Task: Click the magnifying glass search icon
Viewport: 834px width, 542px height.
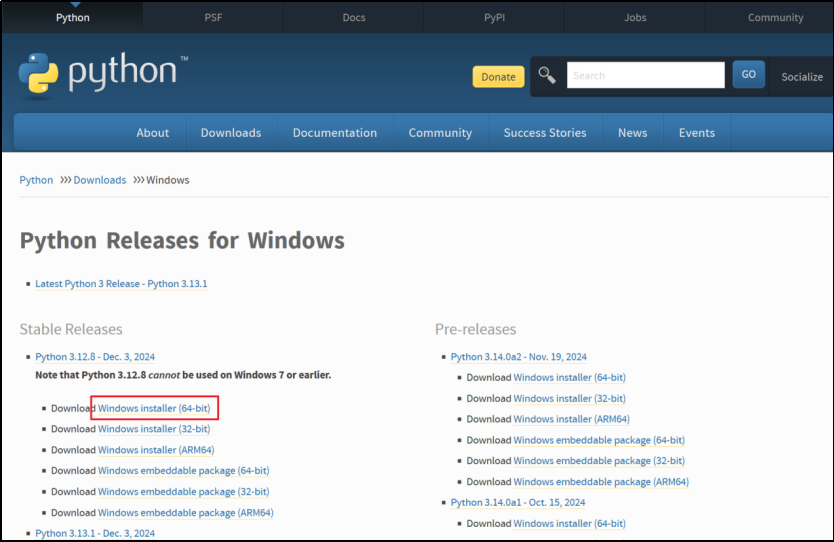Action: [x=547, y=75]
